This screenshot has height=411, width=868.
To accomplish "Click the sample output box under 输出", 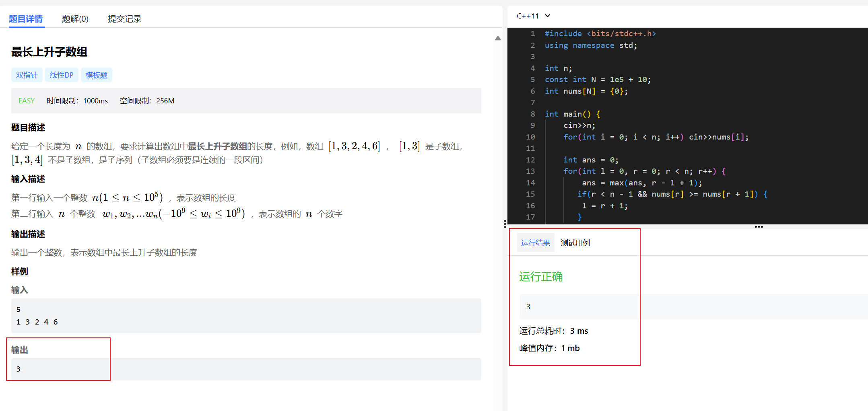I will 245,369.
